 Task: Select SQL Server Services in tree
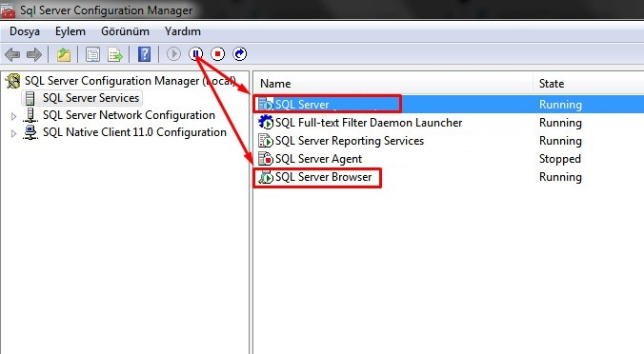(x=91, y=98)
